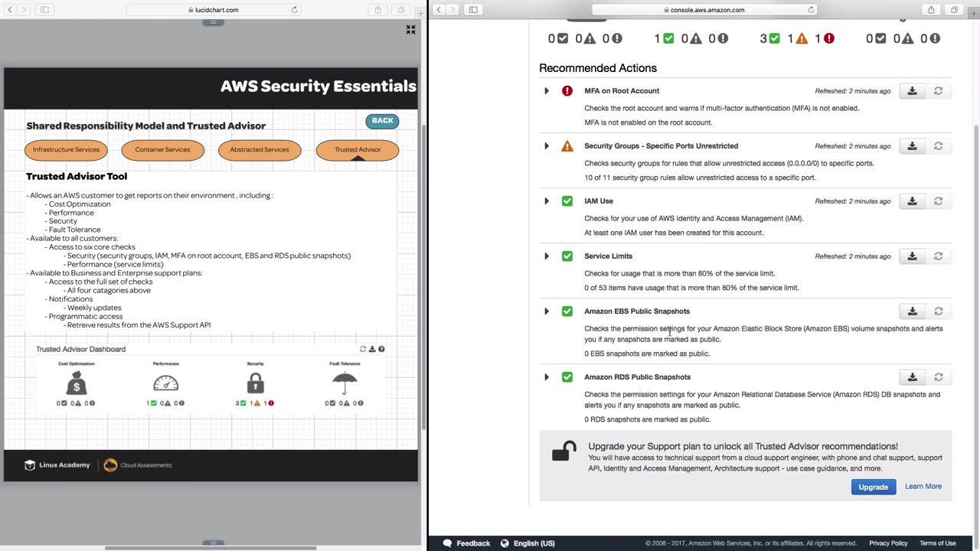Open the Terms of Use link
This screenshot has width=980, height=551.
(938, 543)
